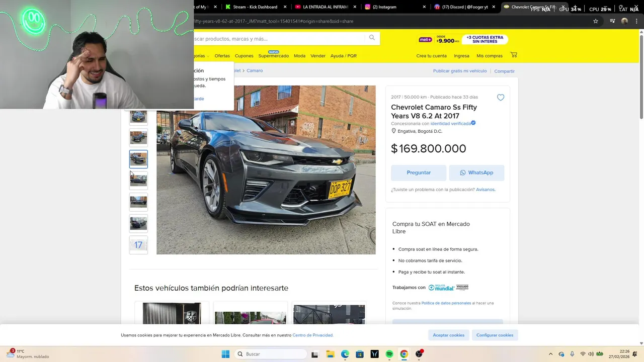Open the Windows Start menu
The image size is (644, 362).
[x=225, y=354]
